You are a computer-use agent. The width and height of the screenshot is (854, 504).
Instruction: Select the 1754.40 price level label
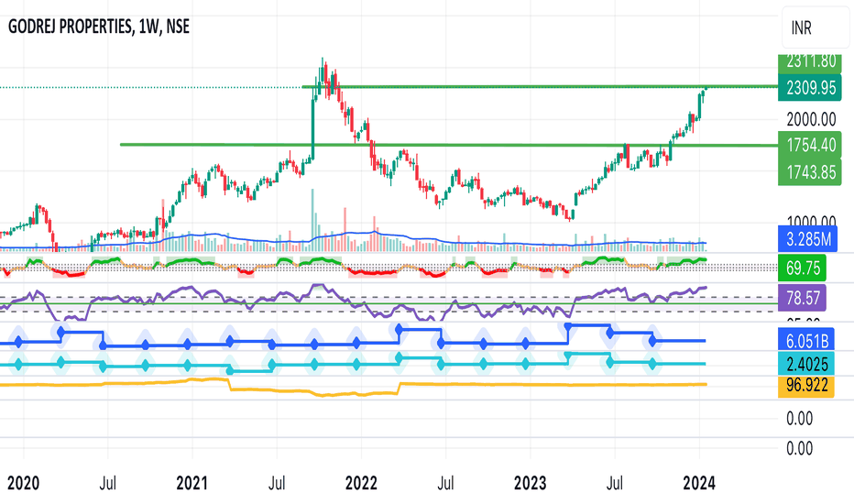[809, 145]
